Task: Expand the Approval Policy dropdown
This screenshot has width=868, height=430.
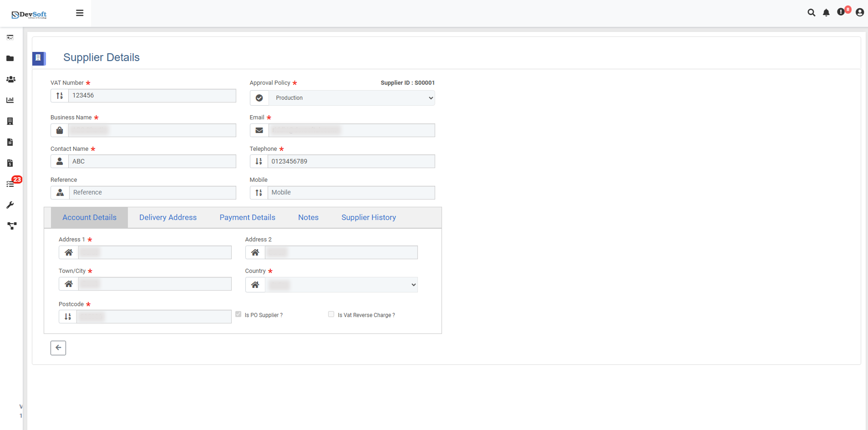Action: (x=351, y=98)
